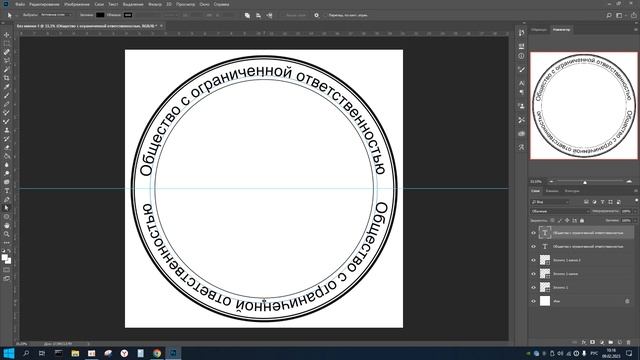Select the Hand tool
Image resolution: width=640 pixels, height=360 pixels.
pyautogui.click(x=7, y=225)
